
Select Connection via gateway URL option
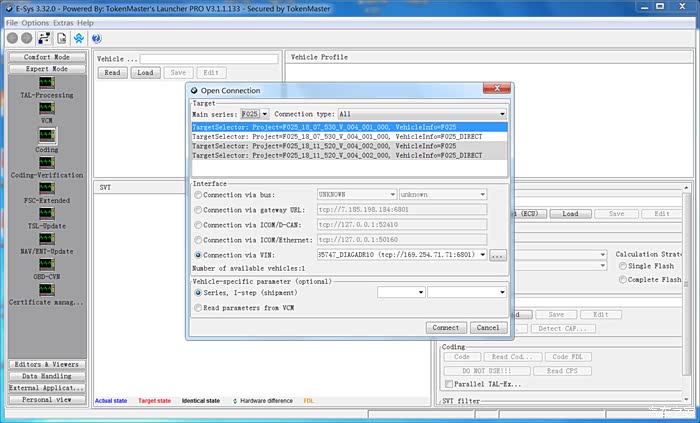pyautogui.click(x=198, y=209)
